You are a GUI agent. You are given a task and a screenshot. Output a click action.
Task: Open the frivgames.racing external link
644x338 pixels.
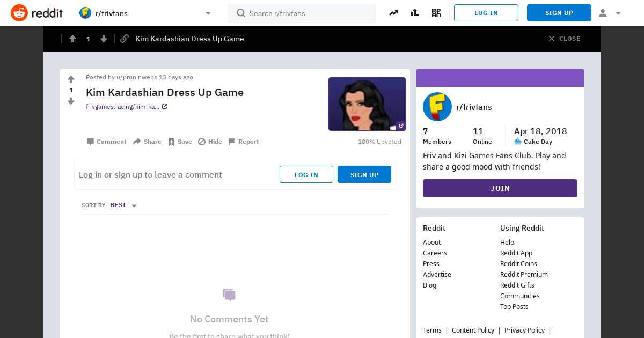tap(127, 107)
